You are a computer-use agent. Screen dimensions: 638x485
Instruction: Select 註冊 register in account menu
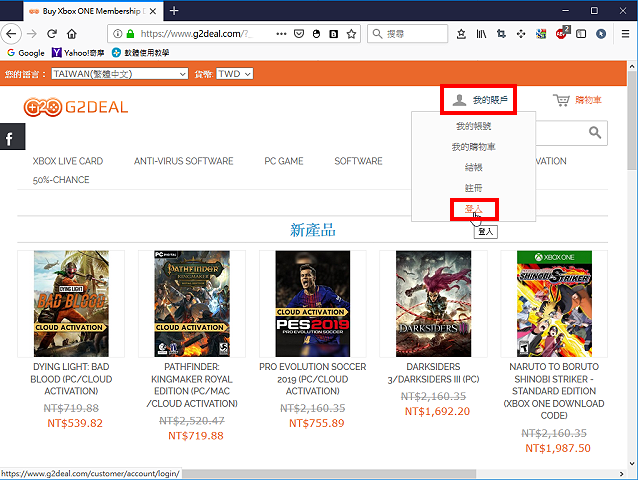coord(473,188)
